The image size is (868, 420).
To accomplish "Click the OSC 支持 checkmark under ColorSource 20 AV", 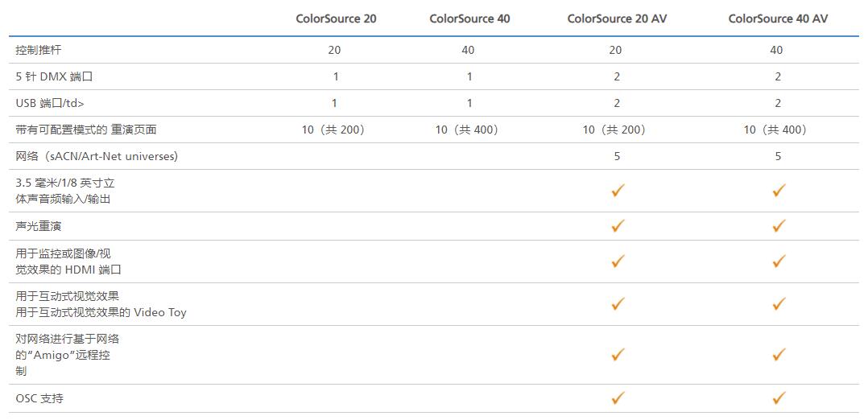I will point(618,397).
